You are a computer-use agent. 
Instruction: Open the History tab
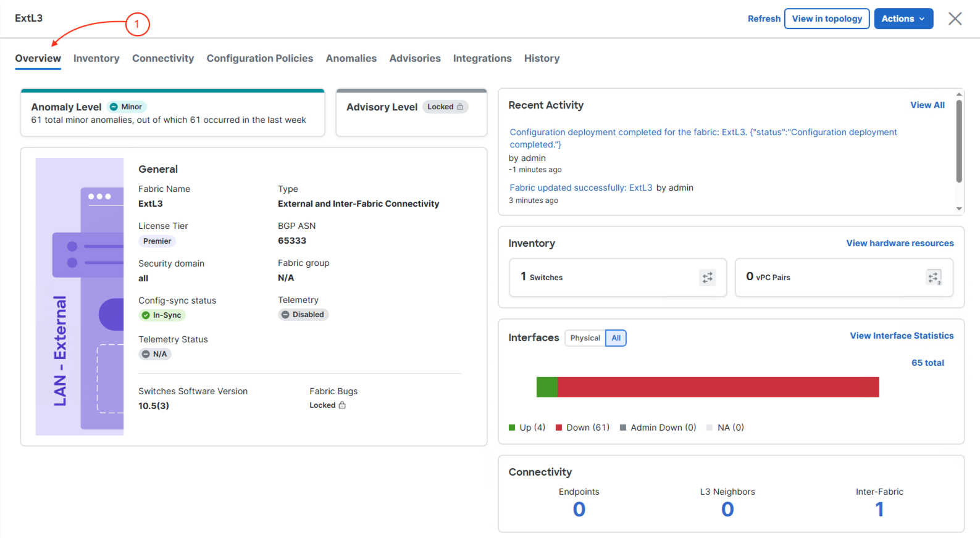(542, 59)
